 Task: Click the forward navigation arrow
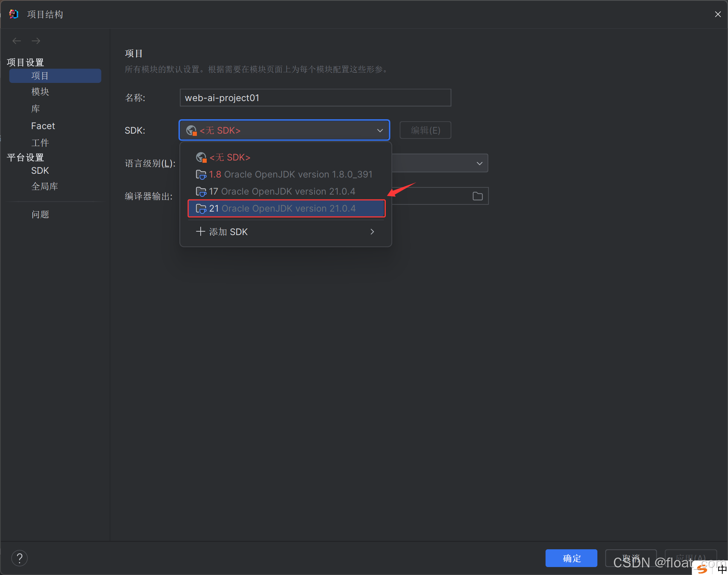(x=36, y=41)
